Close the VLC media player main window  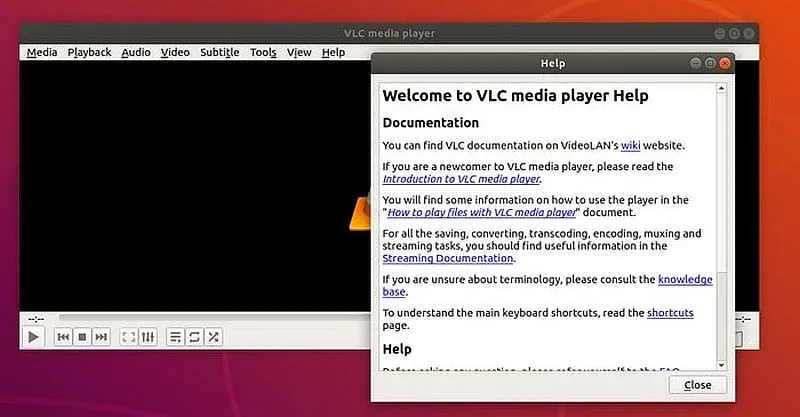(748, 34)
